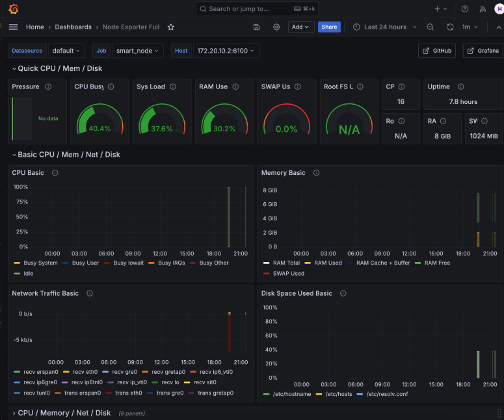Go to Dashboards breadcrumb
This screenshot has width=504, height=420.
coord(73,27)
